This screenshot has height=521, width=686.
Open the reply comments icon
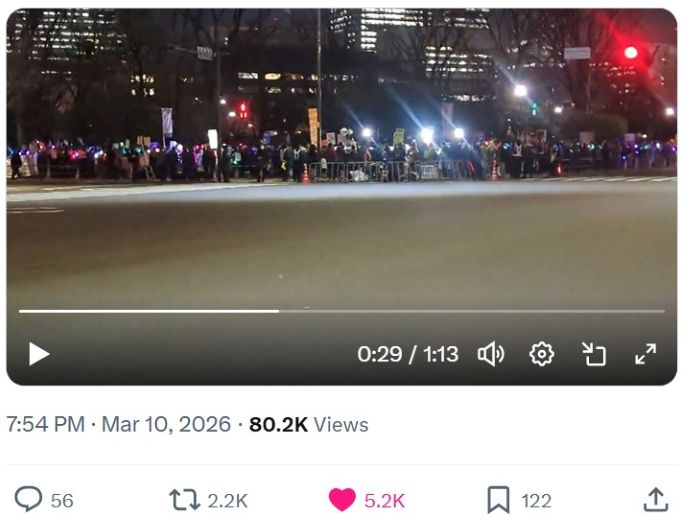28,500
